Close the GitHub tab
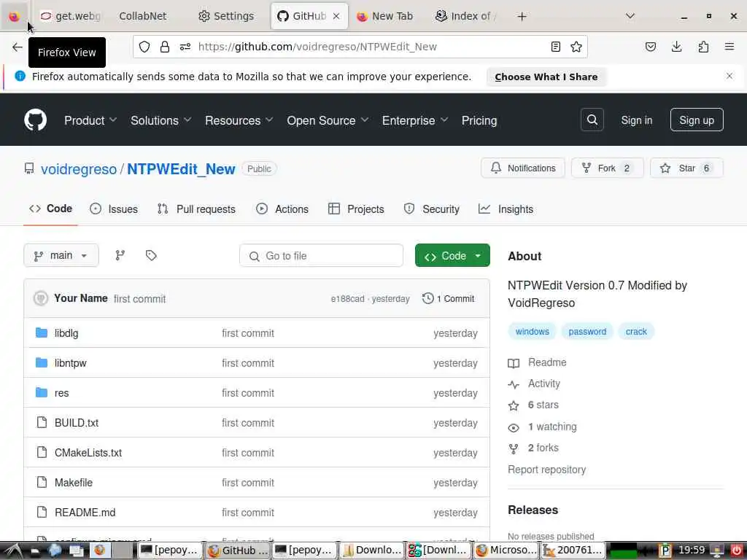This screenshot has height=560, width=747. (336, 16)
